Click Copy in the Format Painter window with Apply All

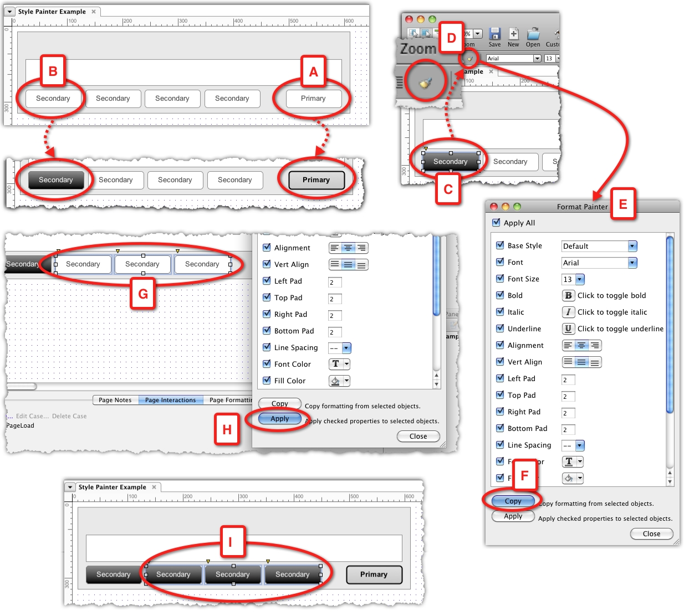point(513,501)
